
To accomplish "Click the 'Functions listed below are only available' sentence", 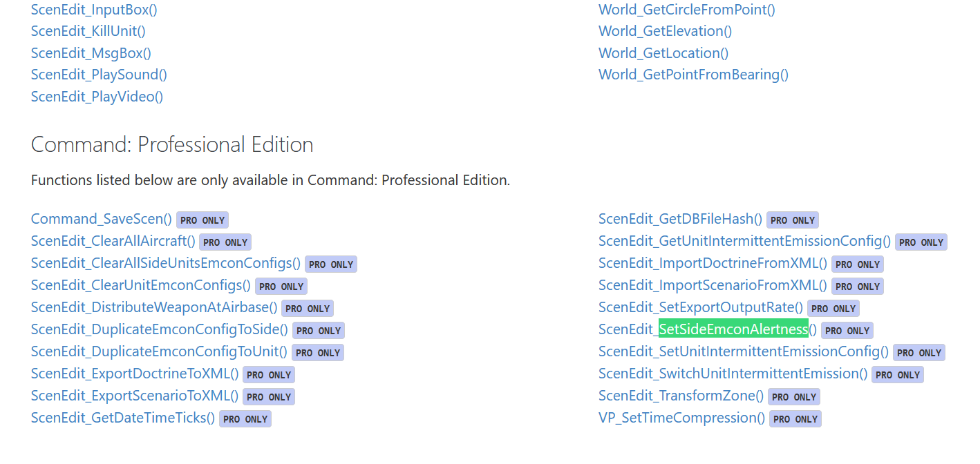I will (270, 180).
